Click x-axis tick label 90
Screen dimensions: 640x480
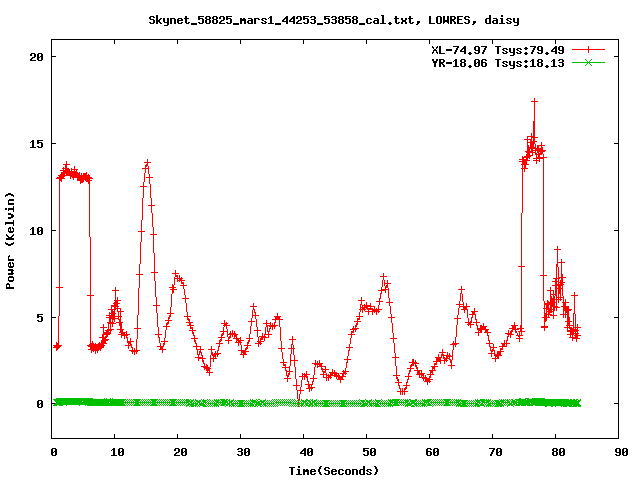(621, 452)
